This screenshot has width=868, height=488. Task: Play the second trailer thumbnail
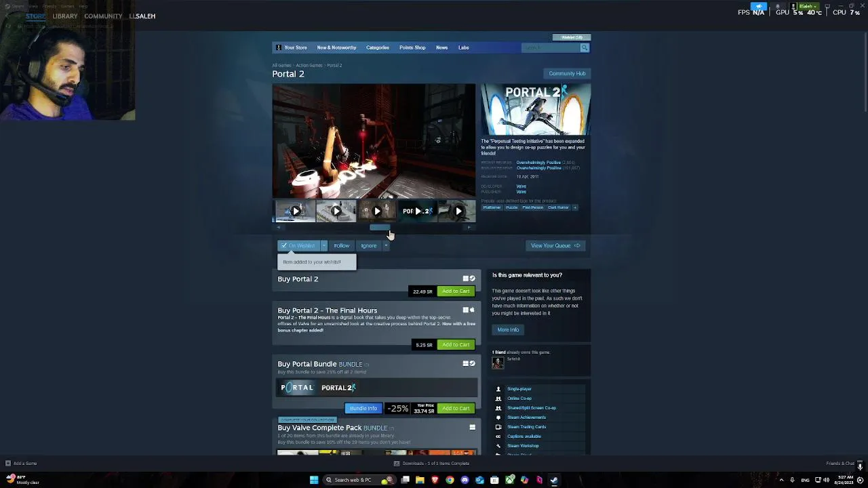pyautogui.click(x=336, y=211)
